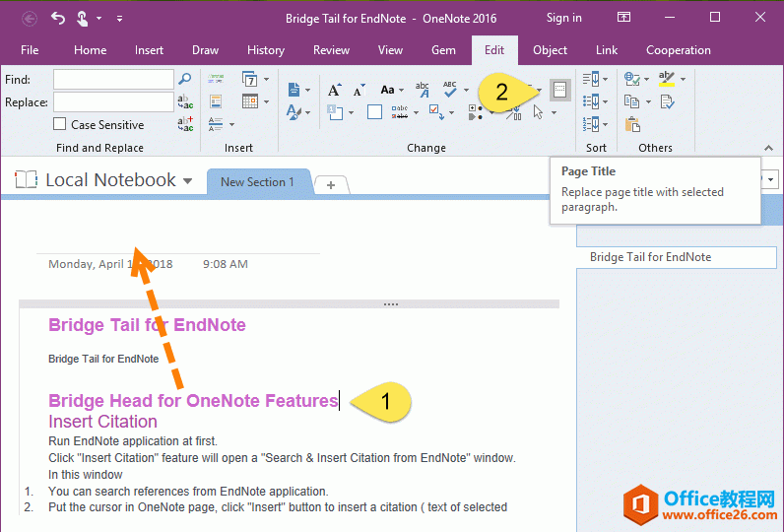The width and height of the screenshot is (784, 532).
Task: Expand the Local Notebook dropdown
Action: pos(187,181)
